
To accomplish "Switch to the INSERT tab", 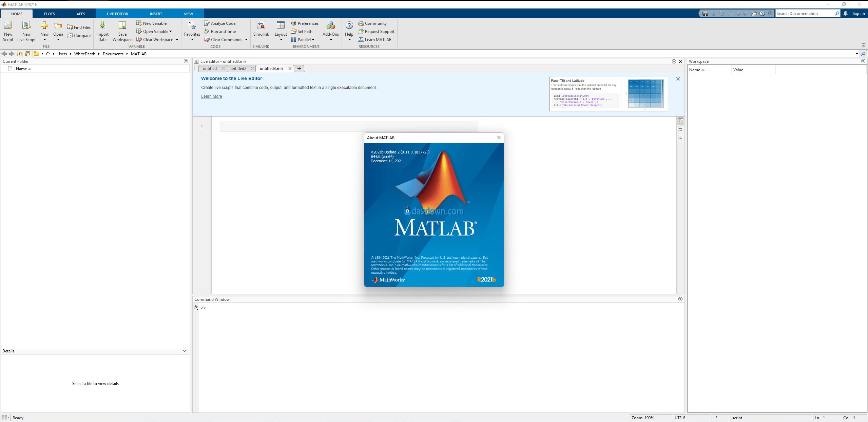I will pyautogui.click(x=156, y=14).
